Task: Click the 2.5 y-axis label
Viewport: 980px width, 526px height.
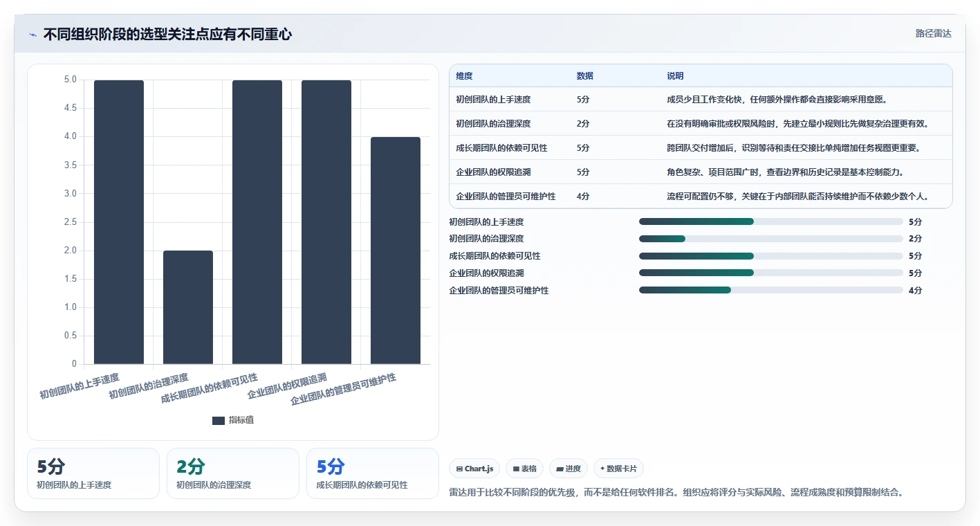Action: pyautogui.click(x=70, y=222)
